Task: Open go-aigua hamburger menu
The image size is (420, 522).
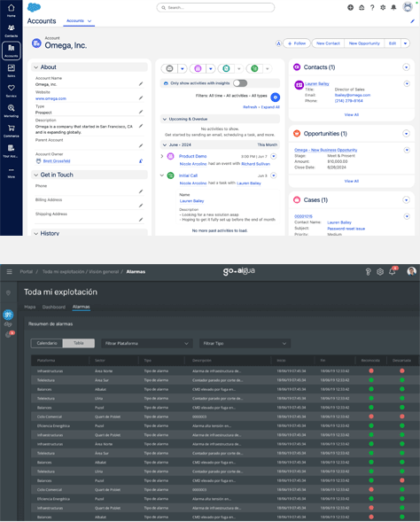Action: [x=10, y=272]
